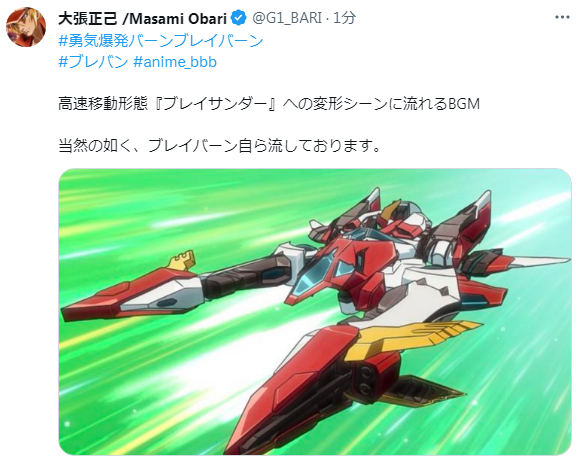Click the blue verified badge icon

pos(239,18)
